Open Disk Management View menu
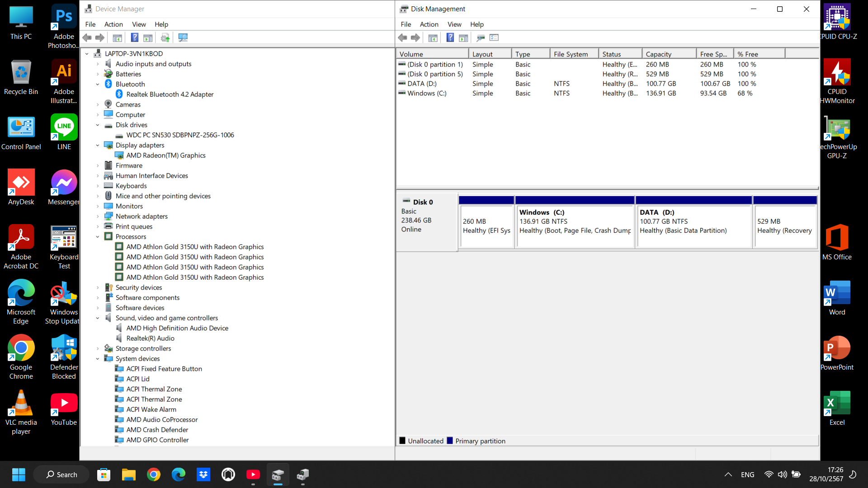This screenshot has width=868, height=488. point(454,24)
